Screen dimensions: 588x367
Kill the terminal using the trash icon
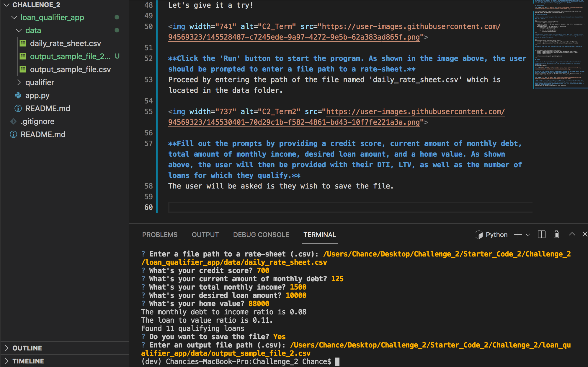point(556,234)
